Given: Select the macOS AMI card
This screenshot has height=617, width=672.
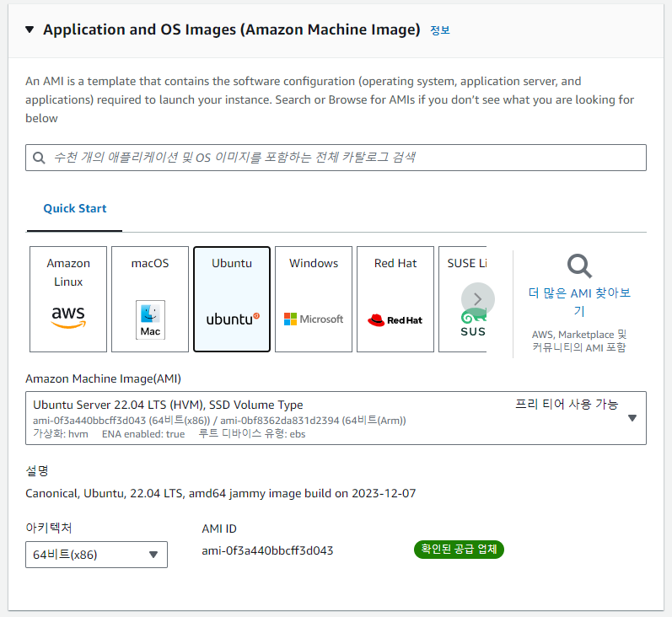Looking at the screenshot, I should [x=150, y=299].
